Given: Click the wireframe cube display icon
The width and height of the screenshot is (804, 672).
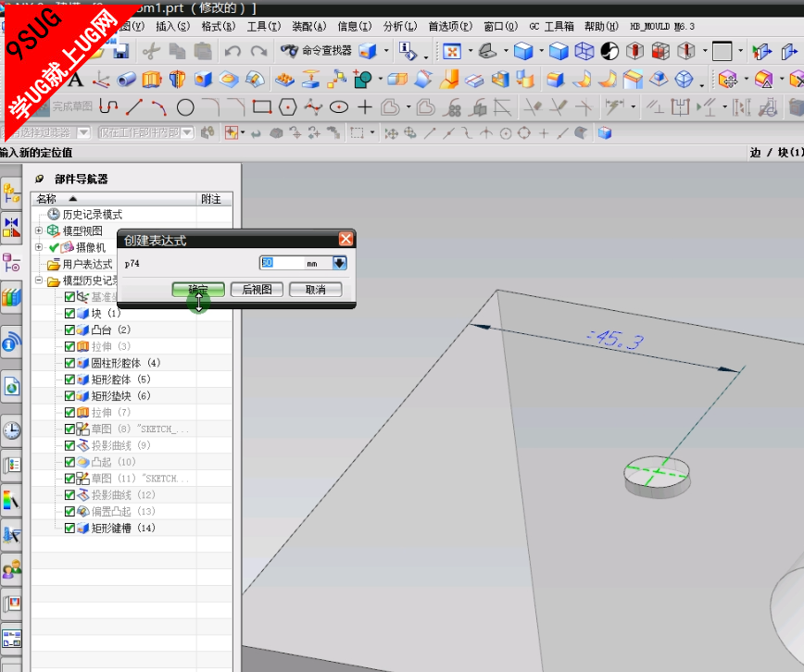Looking at the screenshot, I should click(x=584, y=51).
